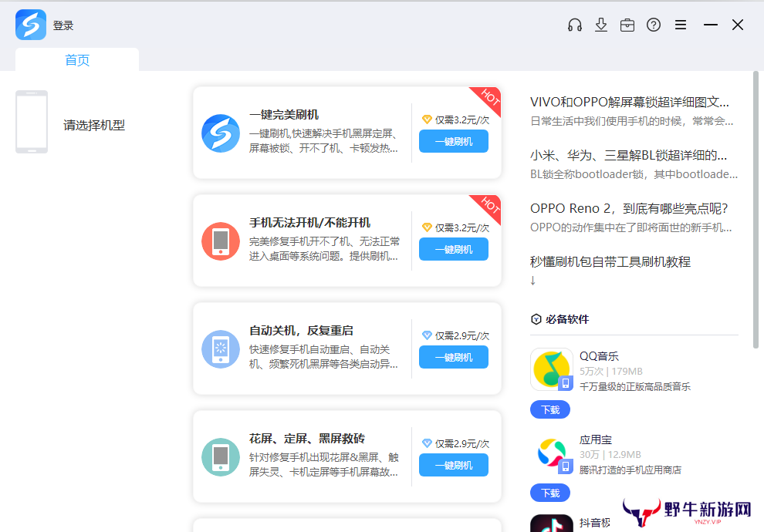Click HOT ribbon on 一键完美刷机 card

click(x=490, y=98)
